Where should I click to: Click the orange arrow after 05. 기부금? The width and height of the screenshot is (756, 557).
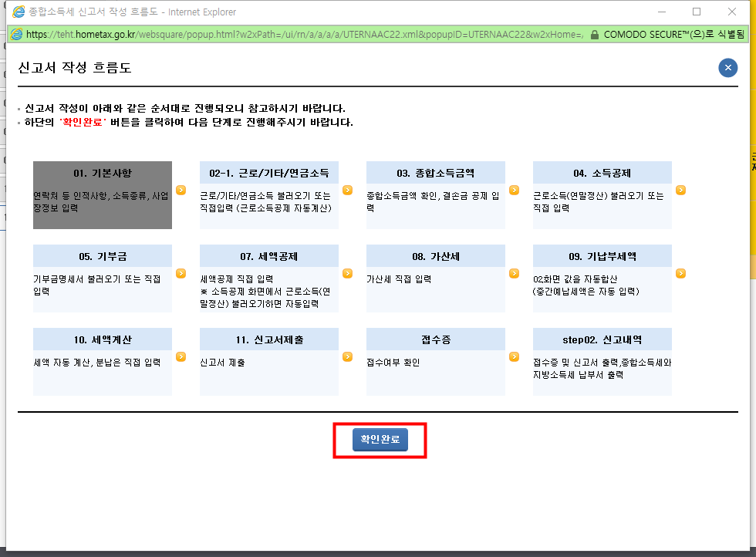[x=181, y=273]
